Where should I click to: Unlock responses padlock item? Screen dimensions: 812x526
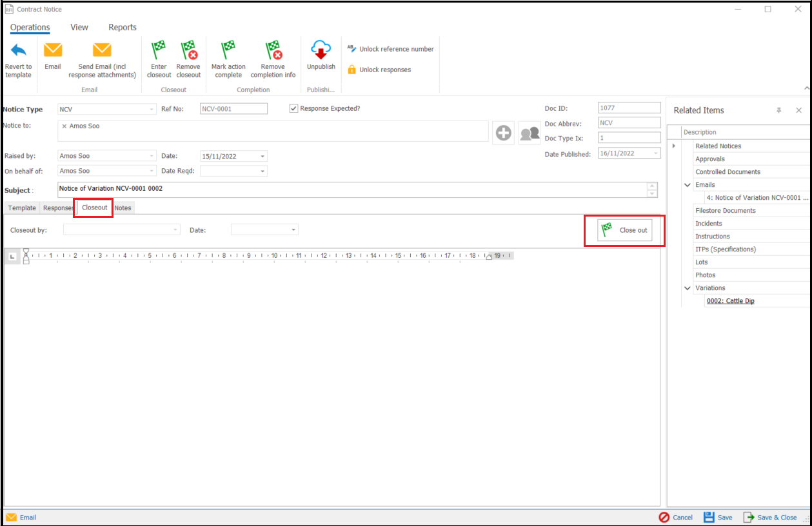point(379,70)
